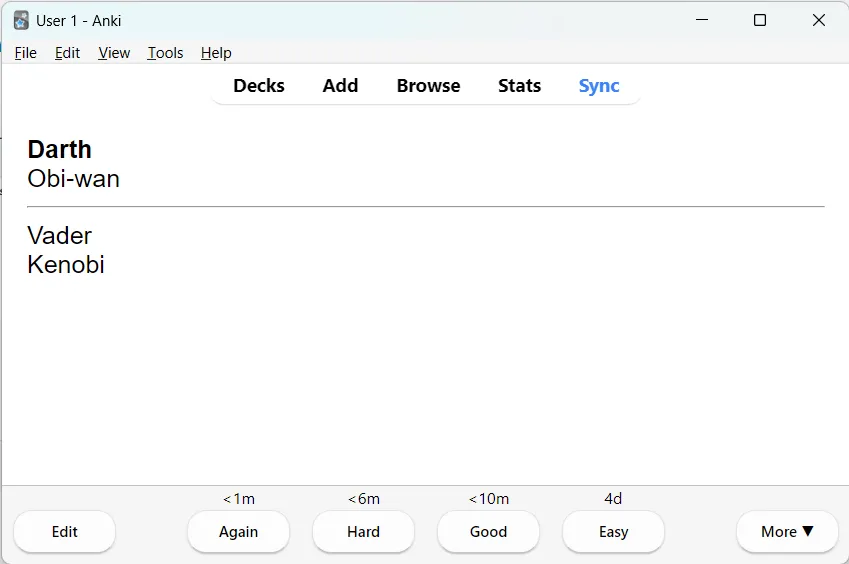This screenshot has width=849, height=564.
Task: Show the Stats page
Action: pyautogui.click(x=519, y=86)
